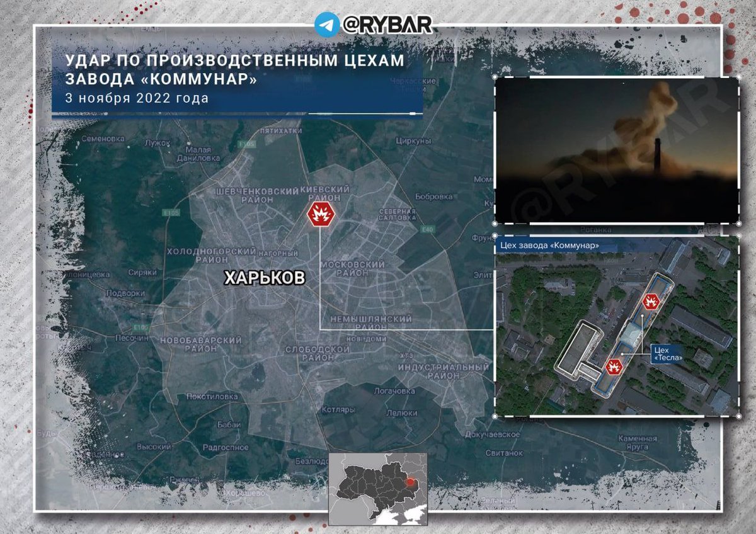Screen dimensions: 756x534
Task: Click the Ukraine locator mini-map
Action: (x=378, y=489)
